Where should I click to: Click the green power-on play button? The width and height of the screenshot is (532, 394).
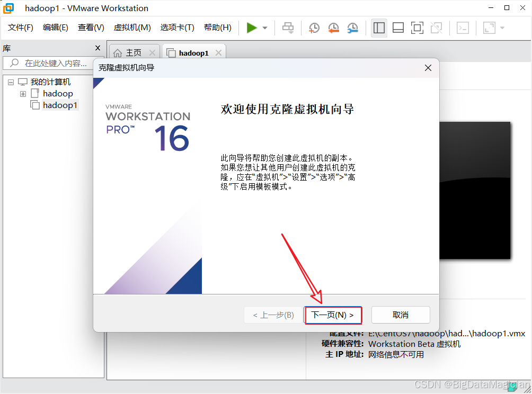[x=251, y=28]
